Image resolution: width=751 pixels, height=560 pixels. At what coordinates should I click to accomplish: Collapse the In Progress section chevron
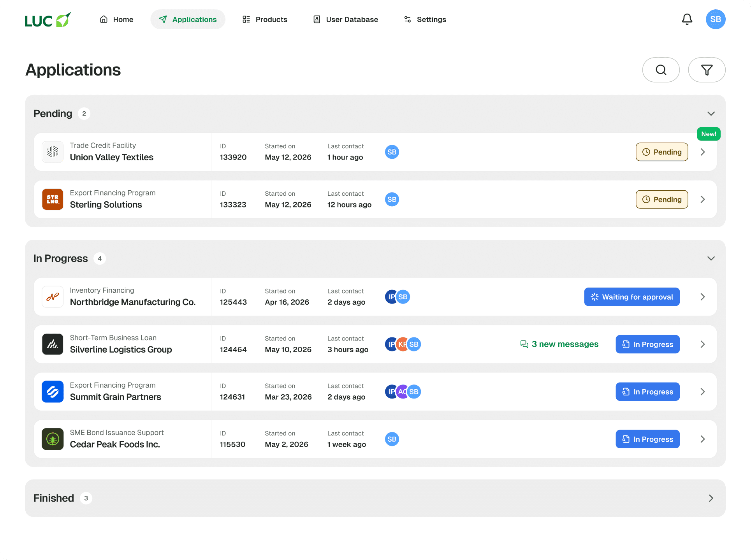click(x=711, y=258)
